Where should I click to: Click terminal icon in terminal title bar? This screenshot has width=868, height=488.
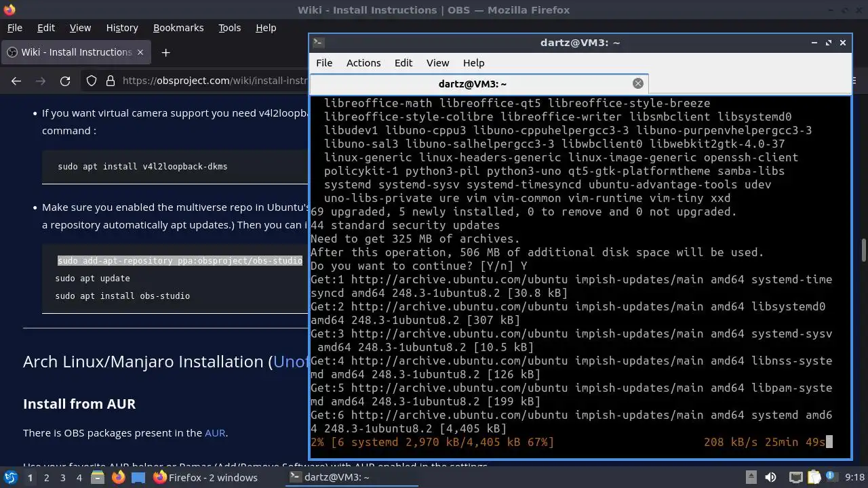click(318, 42)
